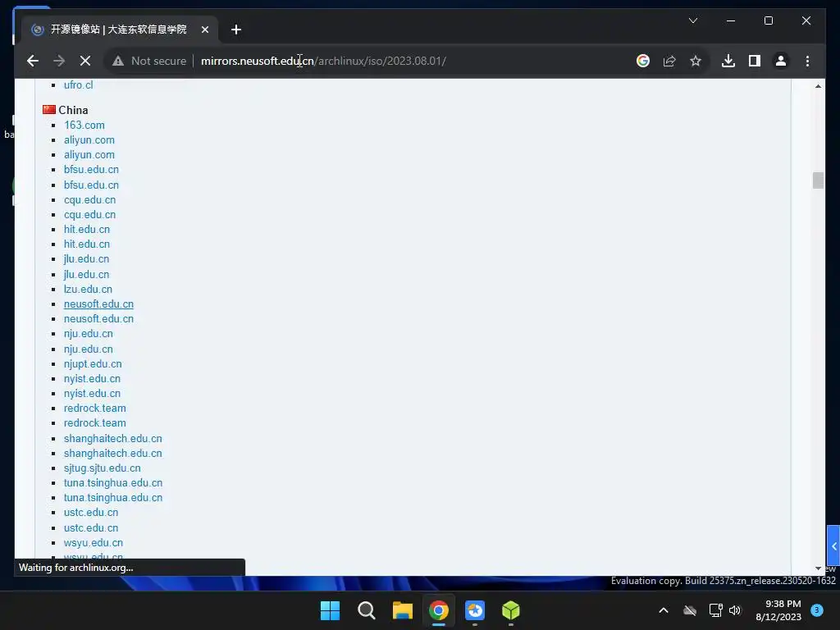Open volume control tray icon
Viewport: 840px width, 630px height.
pyautogui.click(x=735, y=610)
